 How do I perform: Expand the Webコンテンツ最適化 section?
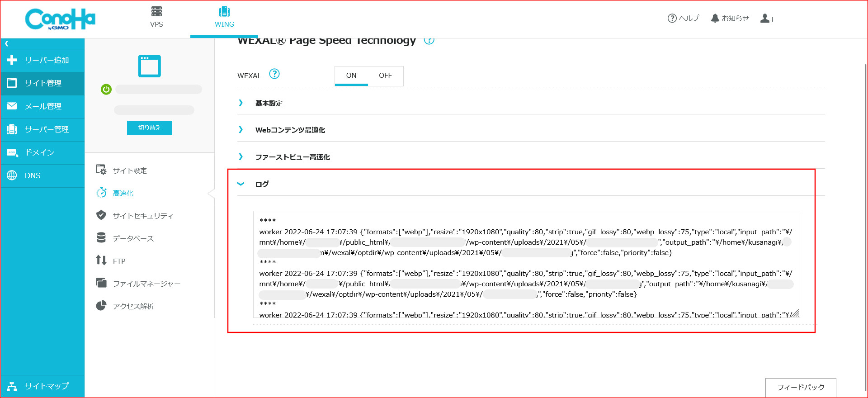point(290,130)
